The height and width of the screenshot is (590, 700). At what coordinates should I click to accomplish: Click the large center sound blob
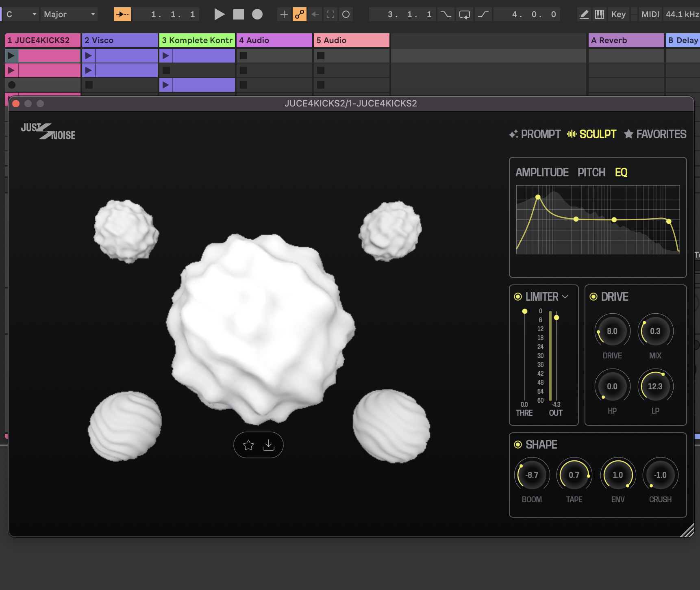[x=261, y=328]
